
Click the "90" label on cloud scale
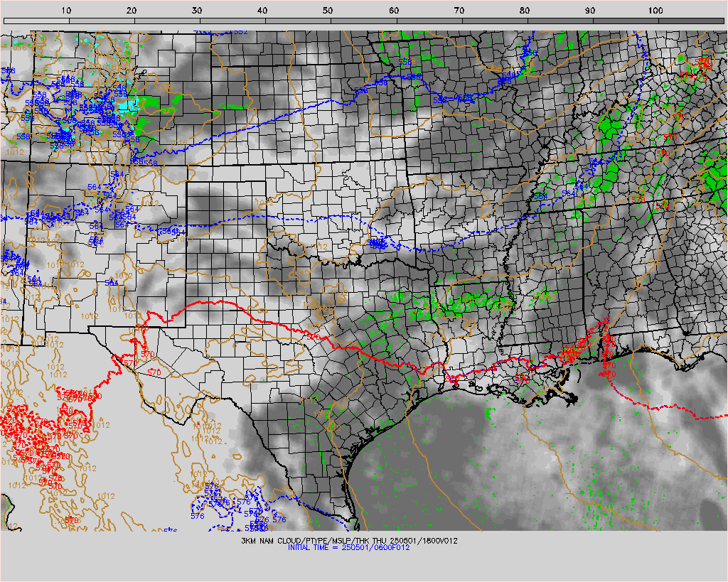[x=590, y=11]
